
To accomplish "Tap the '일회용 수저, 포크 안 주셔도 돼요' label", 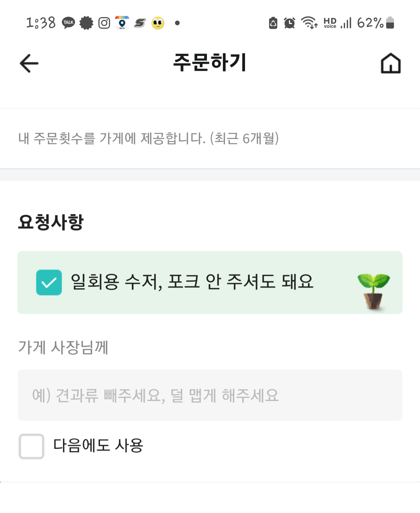I will click(192, 282).
